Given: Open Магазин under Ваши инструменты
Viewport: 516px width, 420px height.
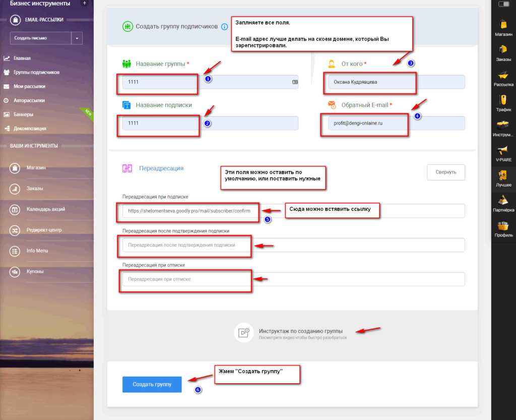Looking at the screenshot, I should point(36,168).
